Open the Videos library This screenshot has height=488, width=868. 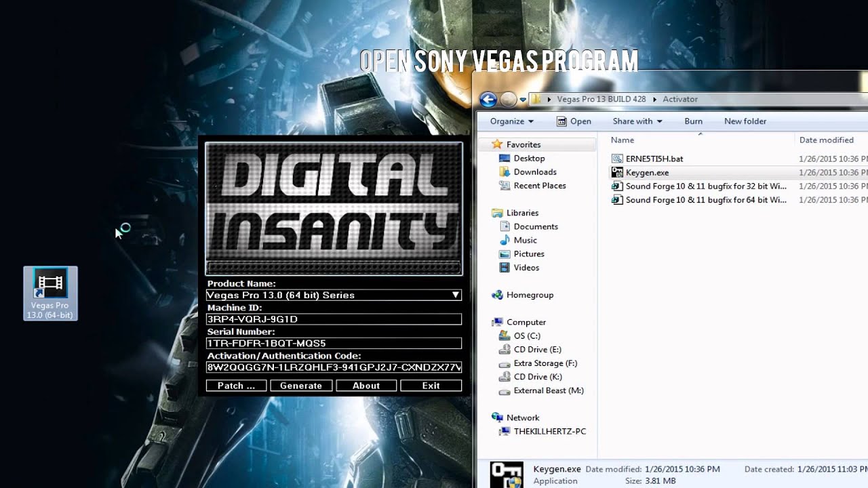click(526, 268)
